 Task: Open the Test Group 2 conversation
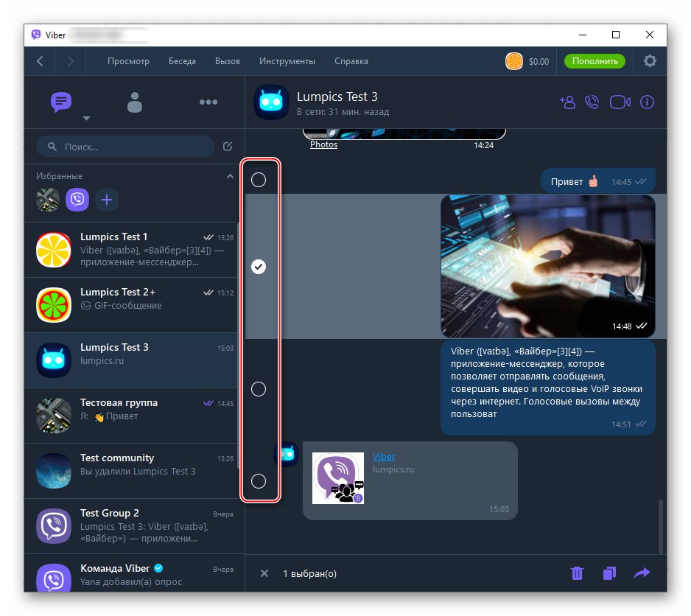coord(134,526)
